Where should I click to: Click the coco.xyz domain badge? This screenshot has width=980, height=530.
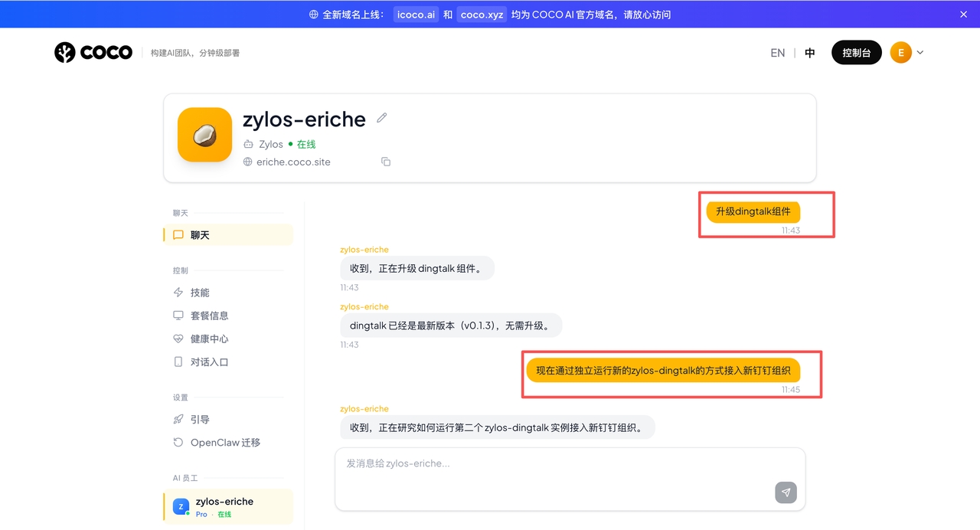(x=482, y=15)
